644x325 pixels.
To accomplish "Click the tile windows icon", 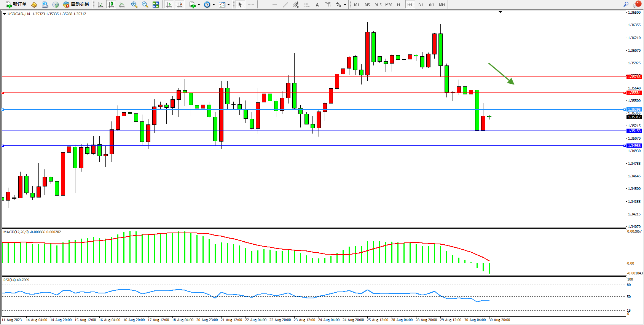I will 156,5.
